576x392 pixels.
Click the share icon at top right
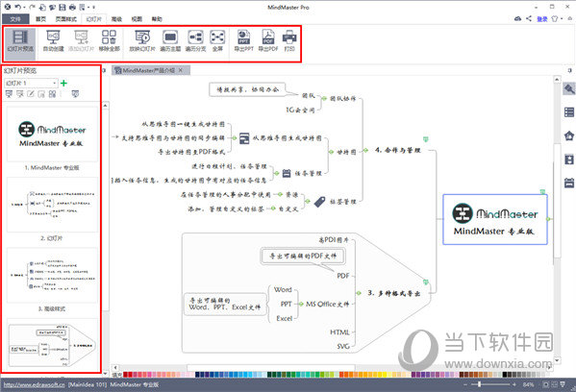pyautogui.click(x=529, y=18)
